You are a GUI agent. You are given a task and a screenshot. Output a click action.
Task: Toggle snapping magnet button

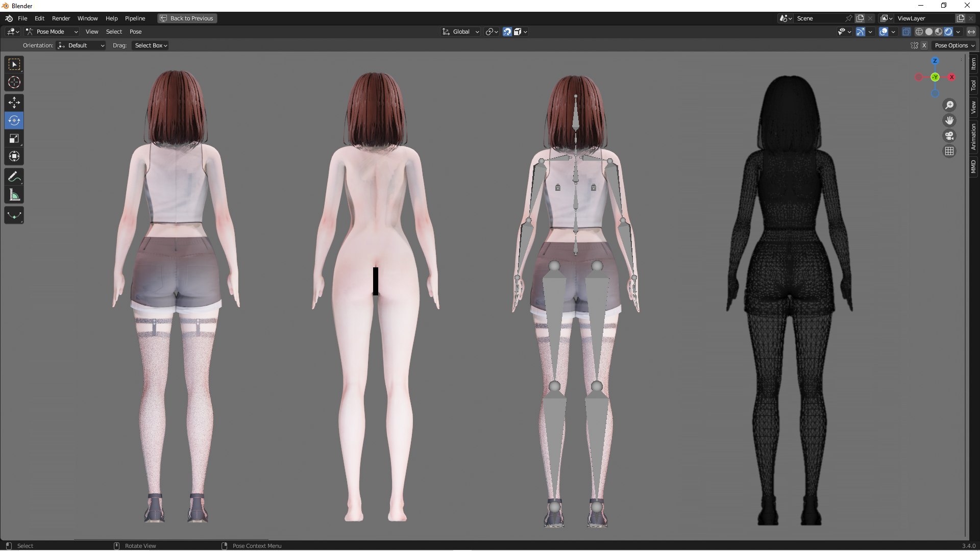(x=507, y=32)
